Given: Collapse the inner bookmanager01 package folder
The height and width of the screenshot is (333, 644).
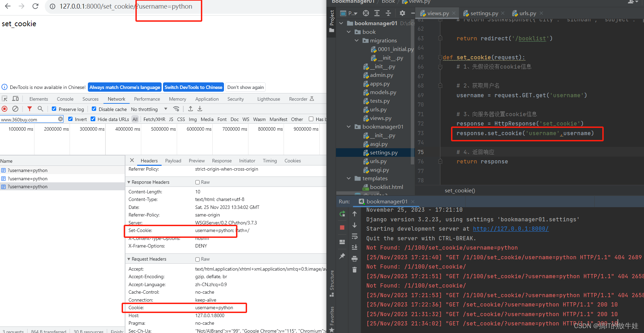Looking at the screenshot, I should tap(349, 127).
